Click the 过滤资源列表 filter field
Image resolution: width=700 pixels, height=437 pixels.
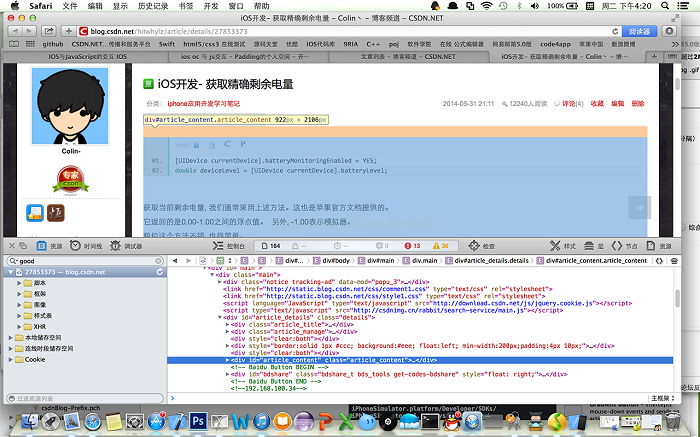(85, 398)
